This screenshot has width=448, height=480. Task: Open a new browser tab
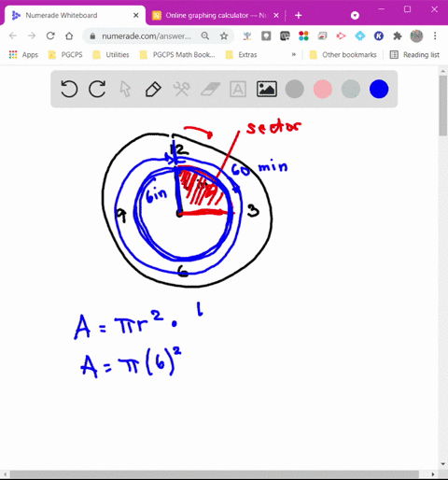pyautogui.click(x=299, y=15)
